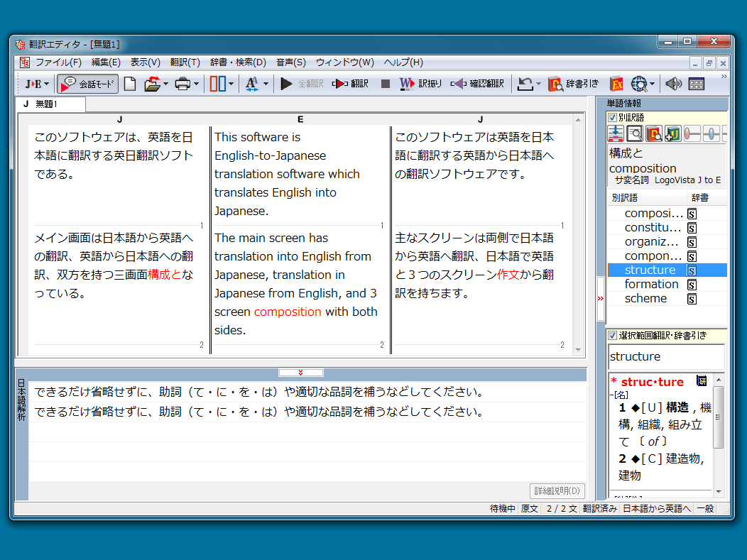747x560 pixels.
Task: Click the red arrows word info panel expander
Action: 600,299
